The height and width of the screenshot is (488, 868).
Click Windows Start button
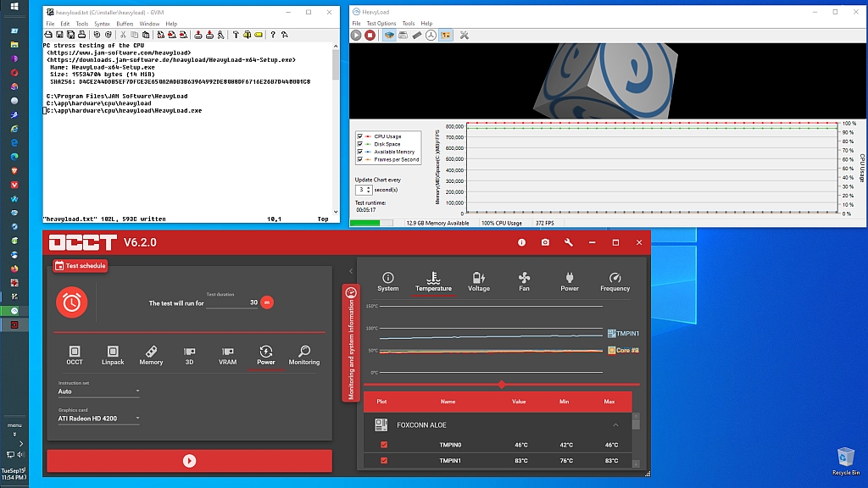coord(14,7)
